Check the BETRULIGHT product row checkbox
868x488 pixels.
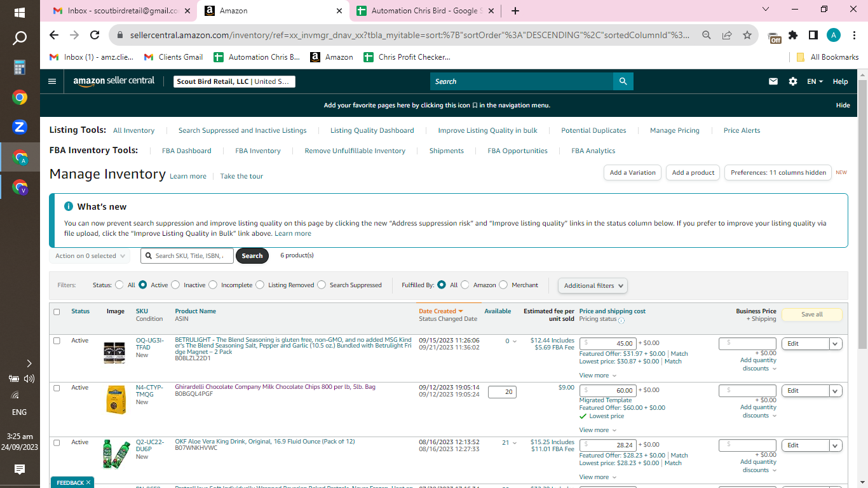click(57, 341)
